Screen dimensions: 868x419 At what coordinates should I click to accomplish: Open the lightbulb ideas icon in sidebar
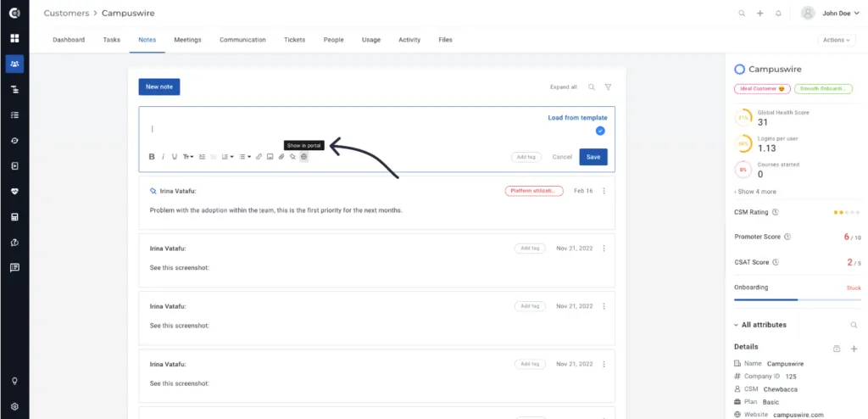(x=15, y=381)
